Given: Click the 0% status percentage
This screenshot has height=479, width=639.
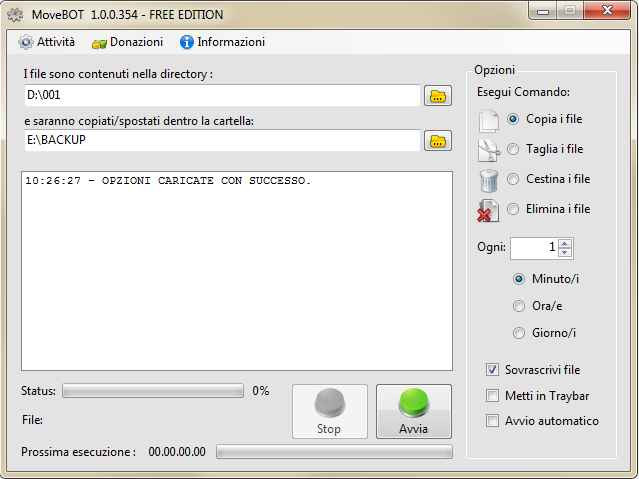Looking at the screenshot, I should point(261,391).
